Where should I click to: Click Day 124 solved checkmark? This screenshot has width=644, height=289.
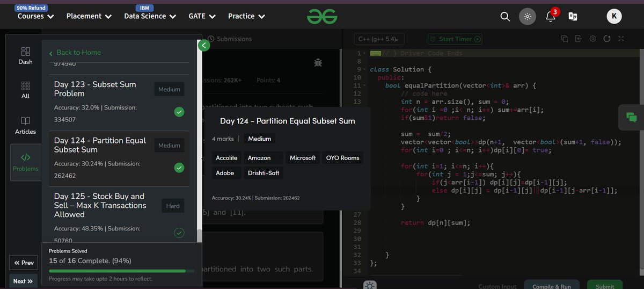(179, 168)
